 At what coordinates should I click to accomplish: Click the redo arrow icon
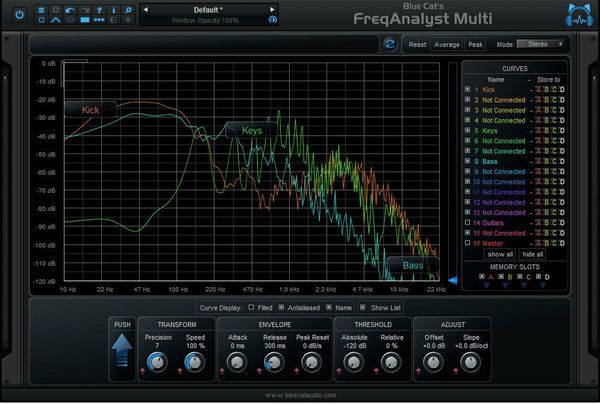pyautogui.click(x=84, y=10)
